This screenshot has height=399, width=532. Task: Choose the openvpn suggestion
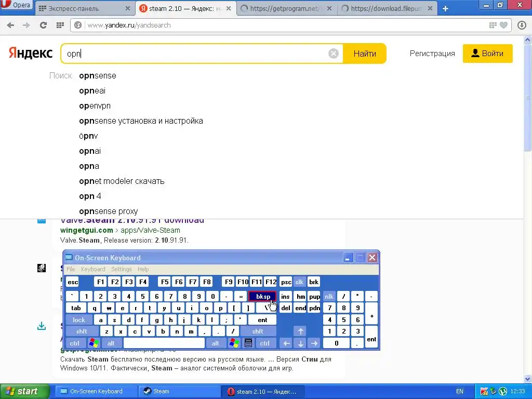coord(95,106)
